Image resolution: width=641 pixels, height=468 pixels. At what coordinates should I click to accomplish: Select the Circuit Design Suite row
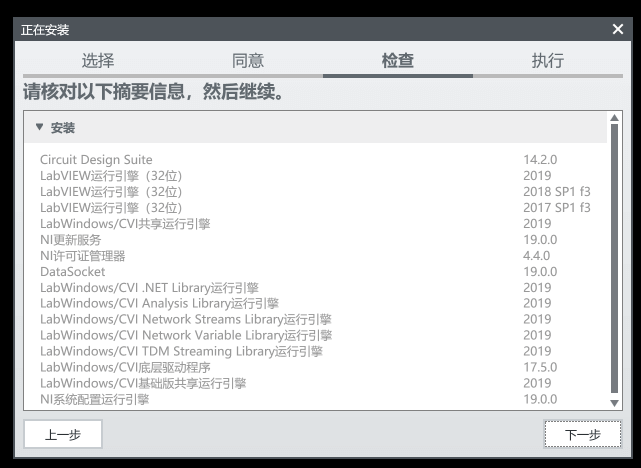315,159
